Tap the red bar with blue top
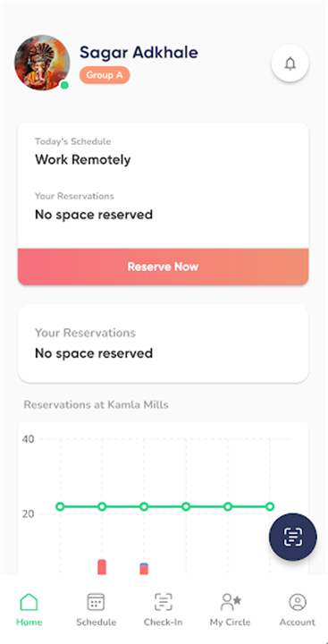328x644 pixels. click(144, 569)
